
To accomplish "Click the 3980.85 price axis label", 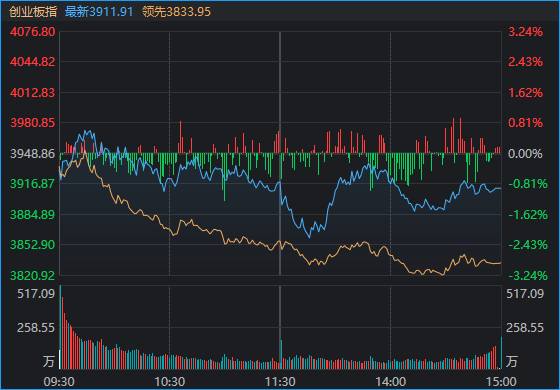I will point(33,123).
